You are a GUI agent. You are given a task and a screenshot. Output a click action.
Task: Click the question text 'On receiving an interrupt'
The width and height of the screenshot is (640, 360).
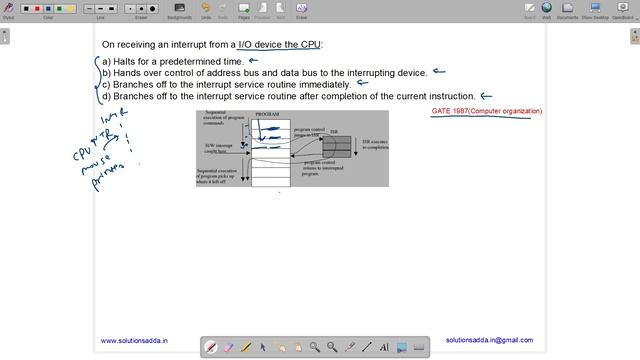coord(212,44)
